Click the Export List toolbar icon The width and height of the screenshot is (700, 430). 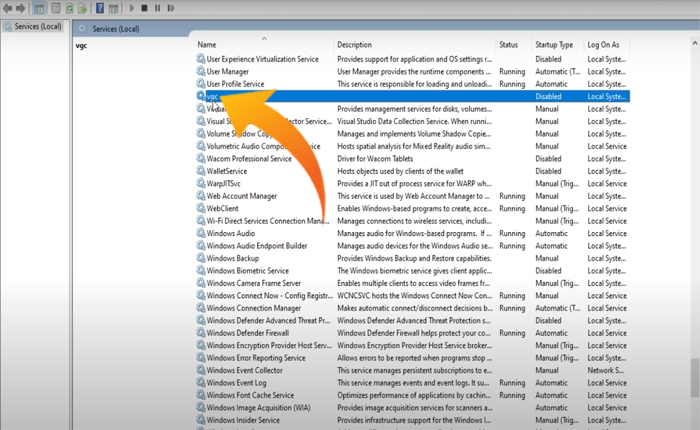[x=83, y=8]
